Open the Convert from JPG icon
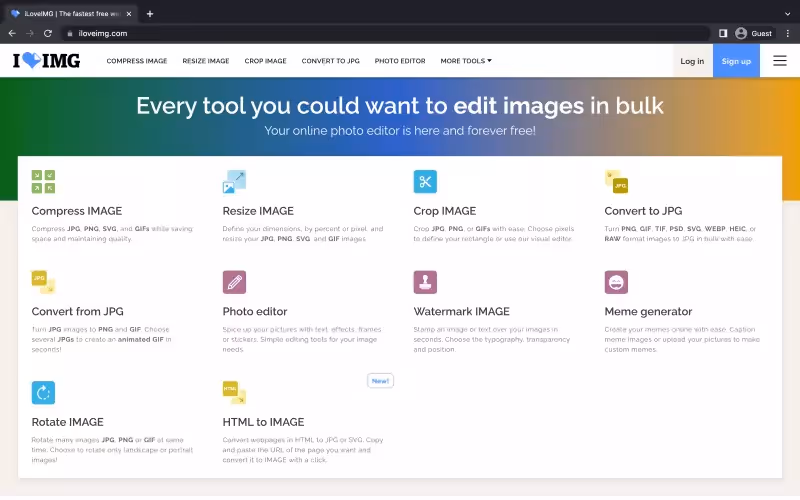This screenshot has height=500, width=800. coord(43,282)
